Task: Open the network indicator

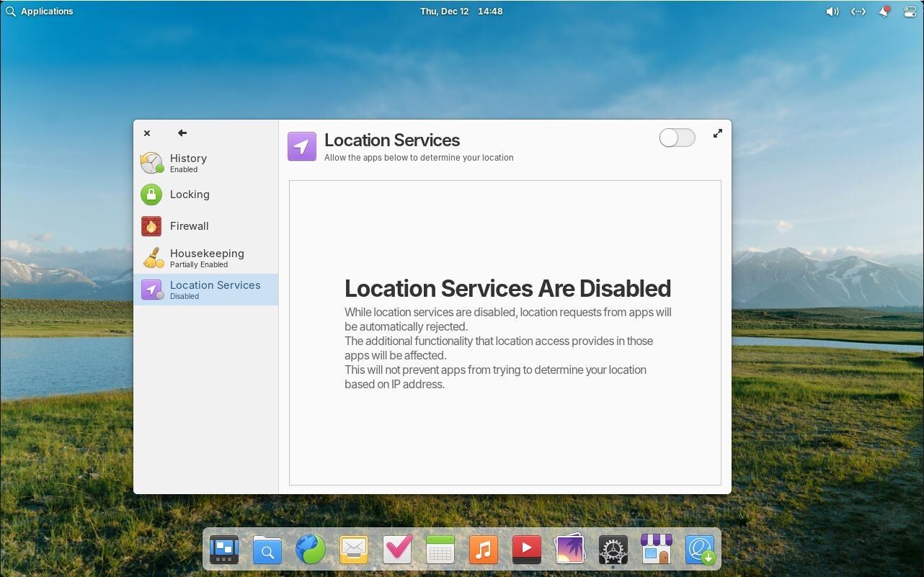Action: pos(858,12)
